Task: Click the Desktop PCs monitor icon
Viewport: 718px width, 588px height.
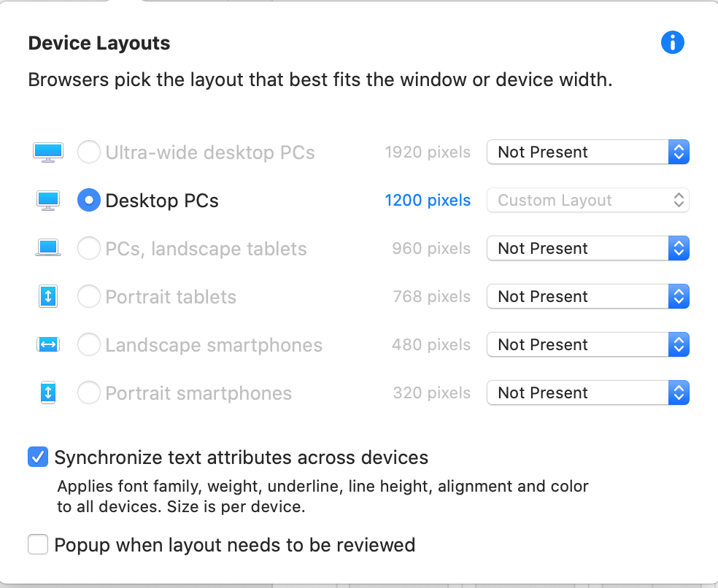Action: [48, 201]
